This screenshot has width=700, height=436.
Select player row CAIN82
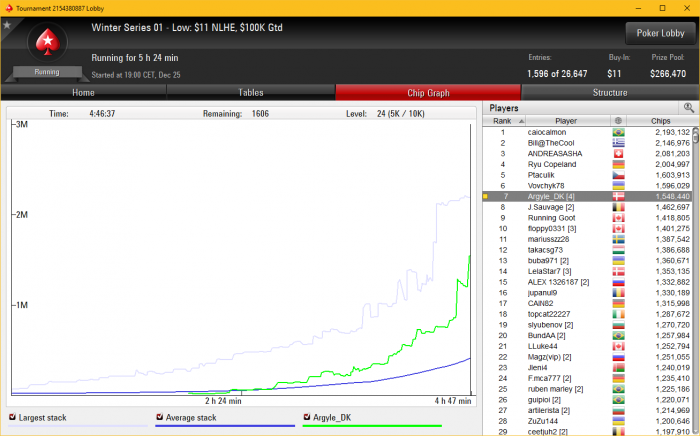(x=588, y=303)
